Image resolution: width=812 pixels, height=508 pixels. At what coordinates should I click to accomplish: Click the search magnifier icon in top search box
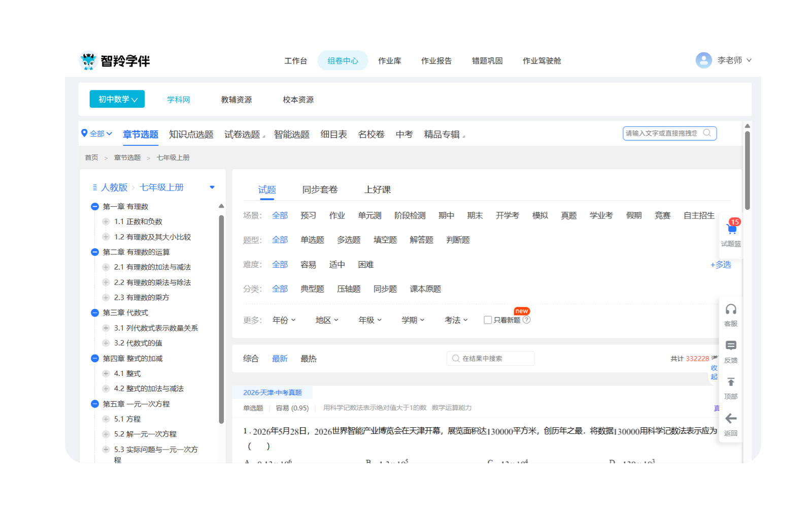707,133
